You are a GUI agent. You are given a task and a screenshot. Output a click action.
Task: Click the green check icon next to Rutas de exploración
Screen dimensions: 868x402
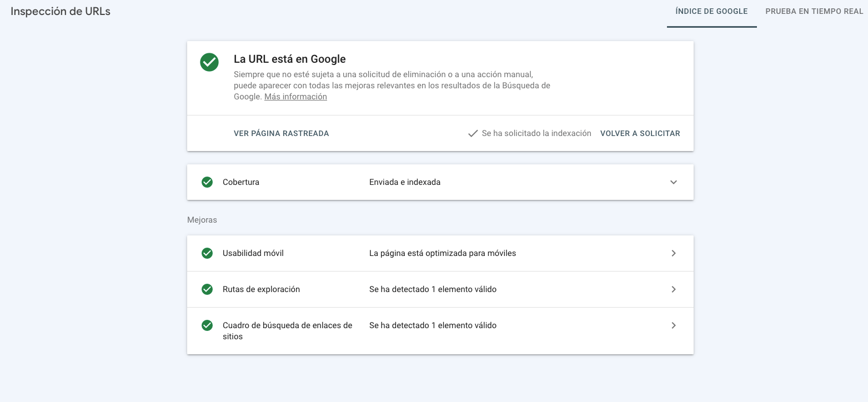207,289
